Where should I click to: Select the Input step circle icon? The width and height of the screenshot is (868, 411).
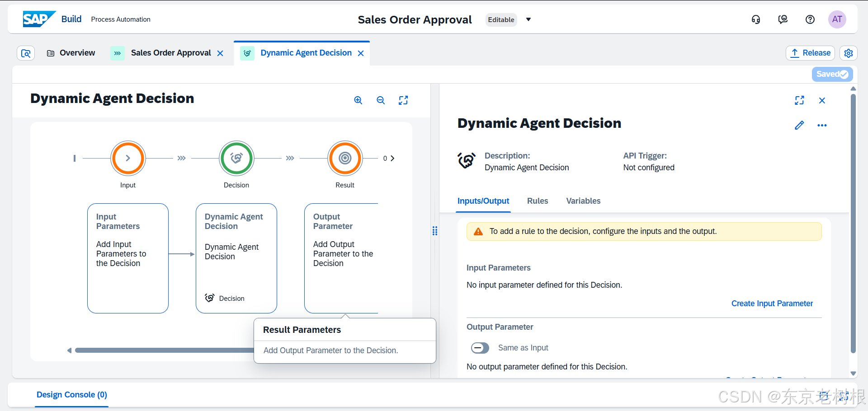(x=128, y=158)
